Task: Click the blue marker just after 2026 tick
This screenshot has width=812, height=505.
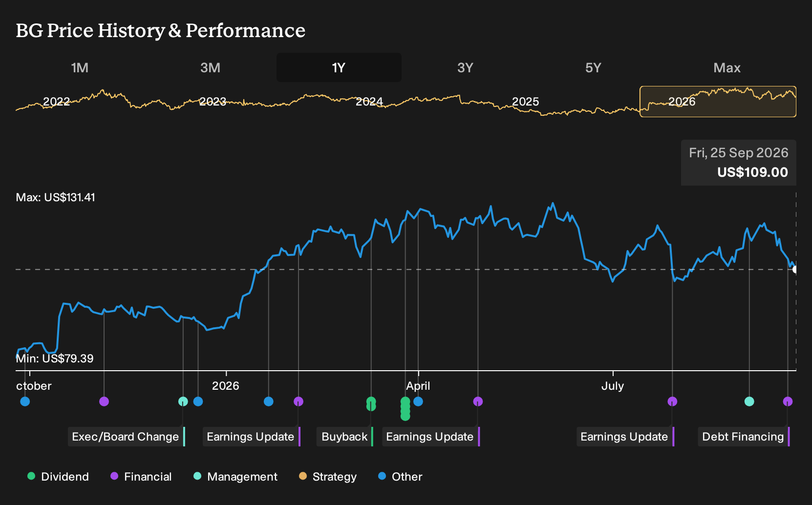Action: (269, 401)
